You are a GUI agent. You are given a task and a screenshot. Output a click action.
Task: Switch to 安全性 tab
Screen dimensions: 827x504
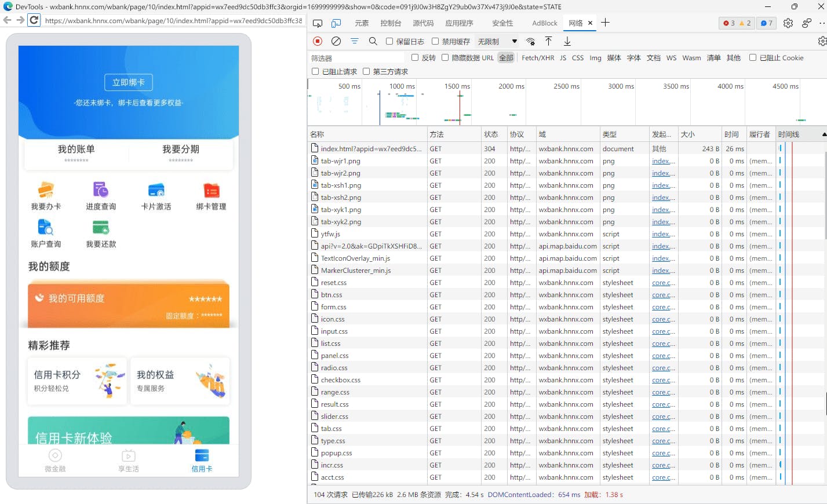pos(502,23)
